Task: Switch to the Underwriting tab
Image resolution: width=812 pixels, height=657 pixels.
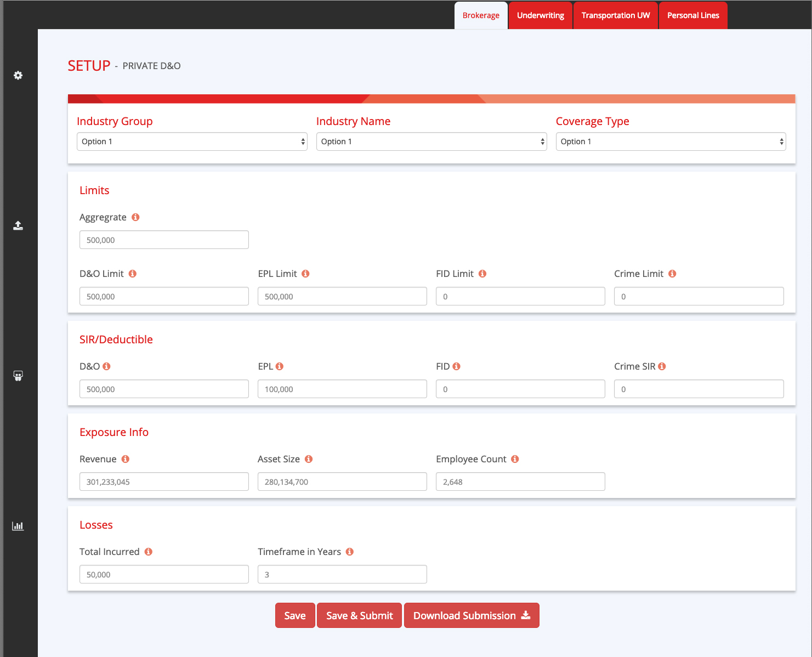Action: (x=540, y=15)
